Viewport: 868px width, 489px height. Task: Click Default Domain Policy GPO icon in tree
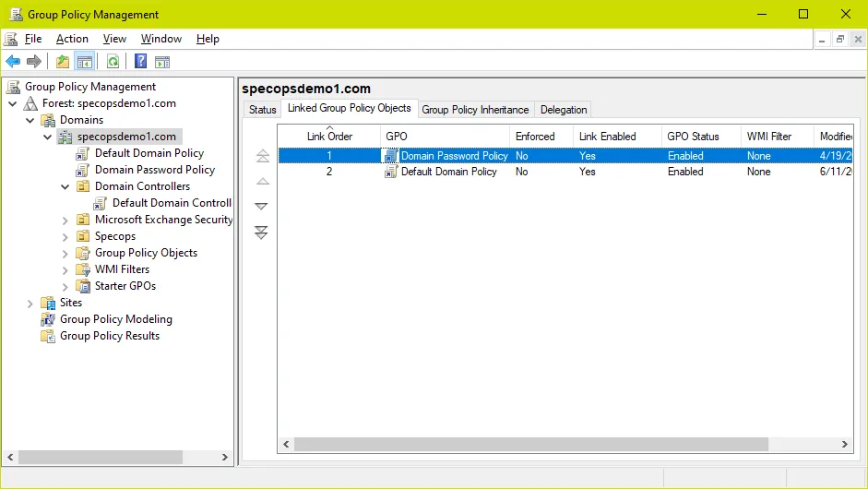click(82, 153)
